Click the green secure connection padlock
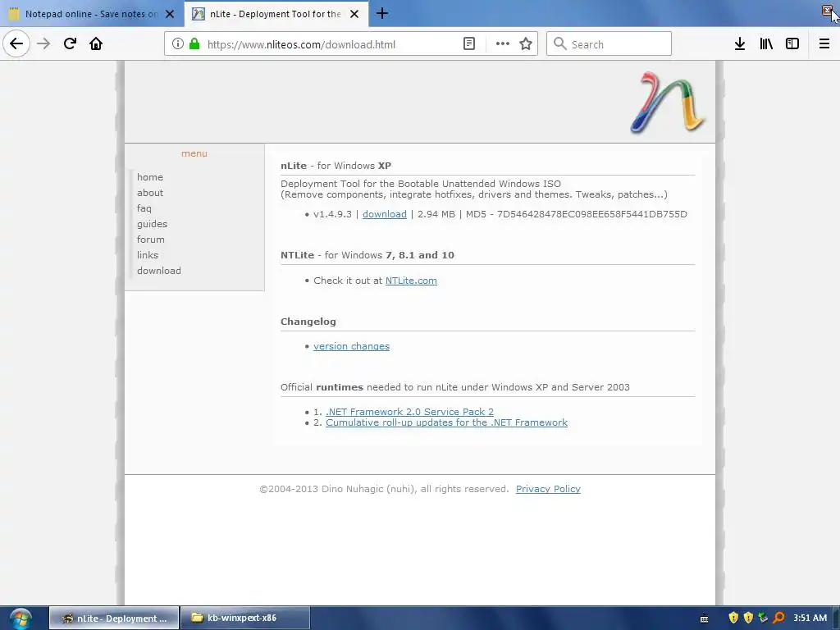This screenshot has height=630, width=840. coord(194,44)
